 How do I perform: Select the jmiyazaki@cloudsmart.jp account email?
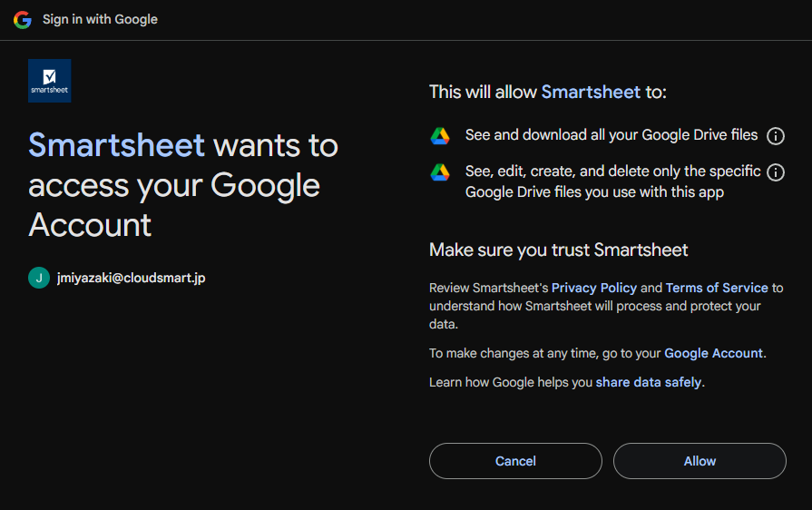pos(131,278)
